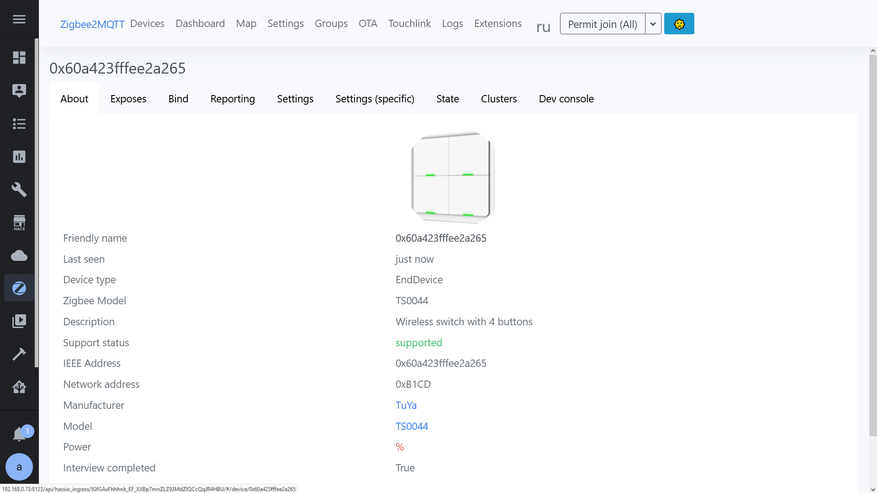Open the wrench icon in the sidebar
The width and height of the screenshot is (877, 493).
pos(19,189)
